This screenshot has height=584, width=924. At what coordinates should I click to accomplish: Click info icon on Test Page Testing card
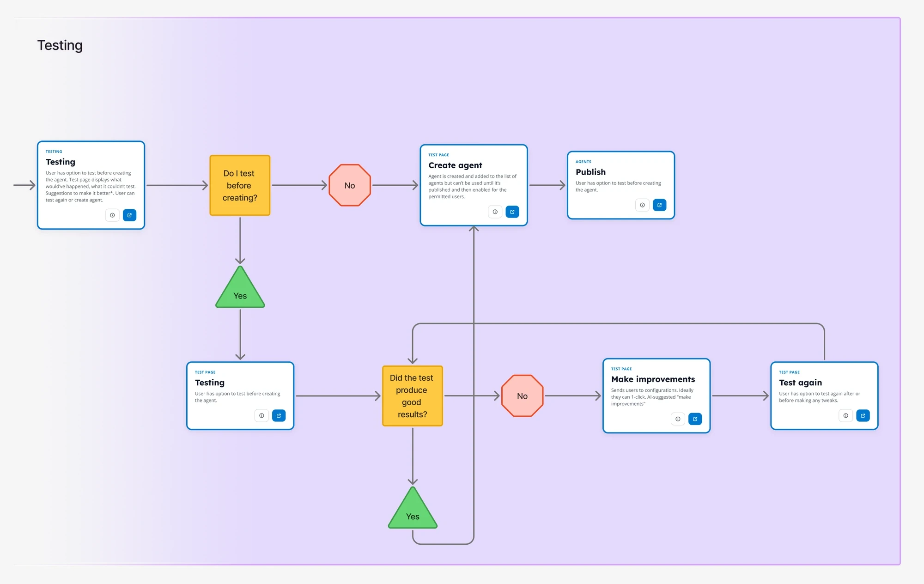click(x=261, y=416)
